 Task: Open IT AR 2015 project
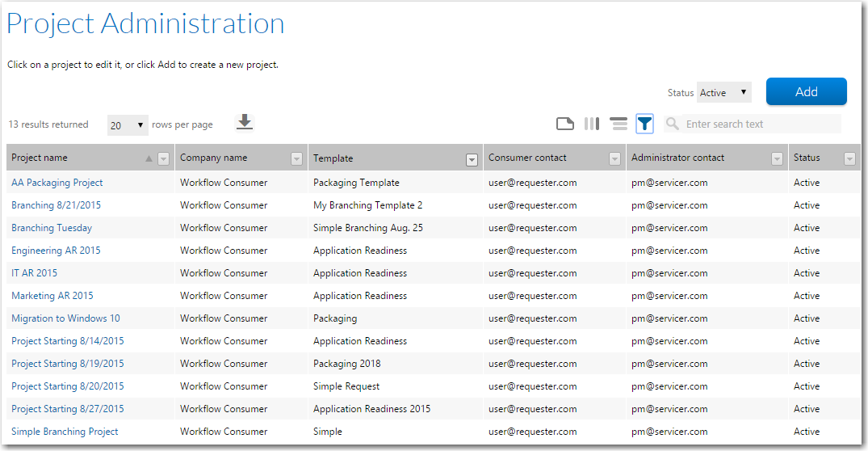point(35,273)
